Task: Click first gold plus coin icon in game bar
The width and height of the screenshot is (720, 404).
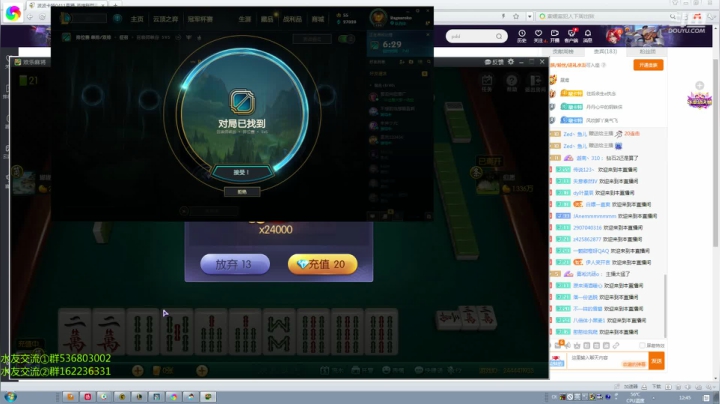Action: 137,370
